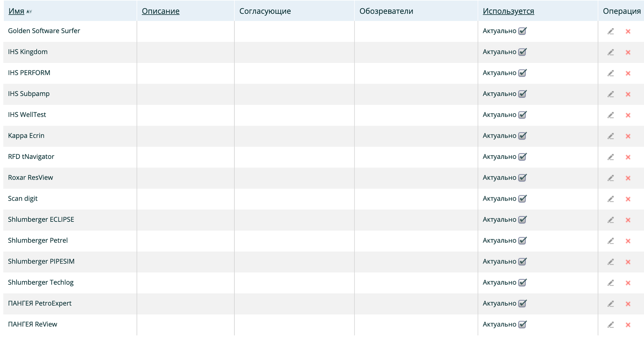Select the Shlumberger ECLIPSE name cell
644x342 pixels.
coord(70,220)
